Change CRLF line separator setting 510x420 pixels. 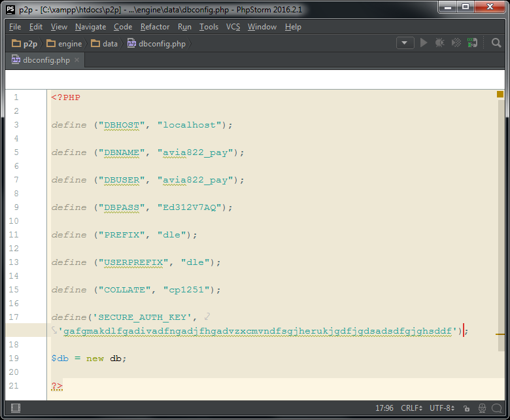pyautogui.click(x=411, y=408)
